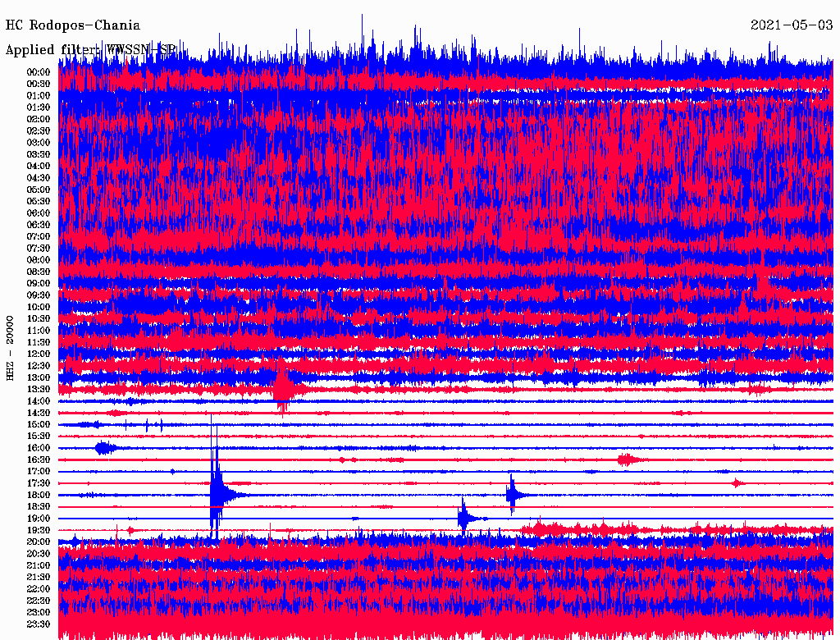Image resolution: width=840 pixels, height=640 pixels.
Task: Click the small red event on 17:30 trace
Action: 737,482
